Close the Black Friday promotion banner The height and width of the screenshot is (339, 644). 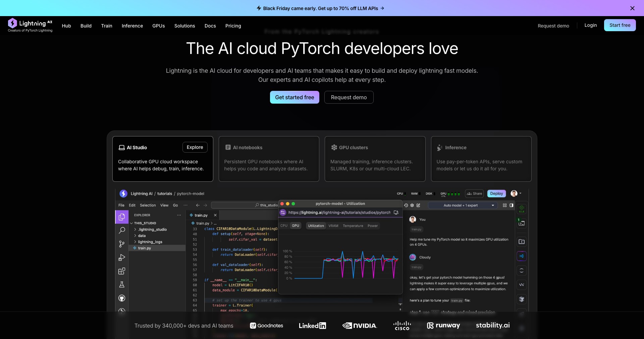632,8
